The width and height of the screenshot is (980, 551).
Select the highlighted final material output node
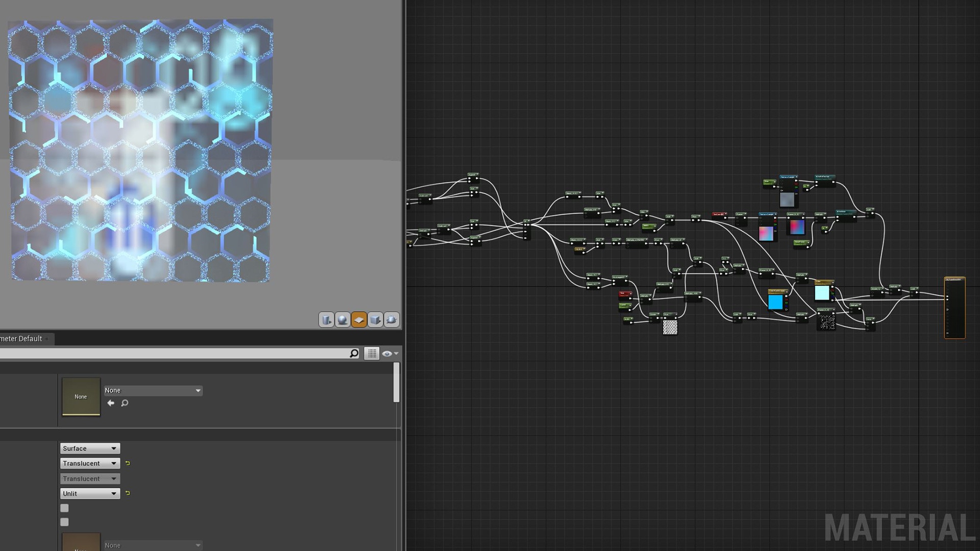(954, 308)
